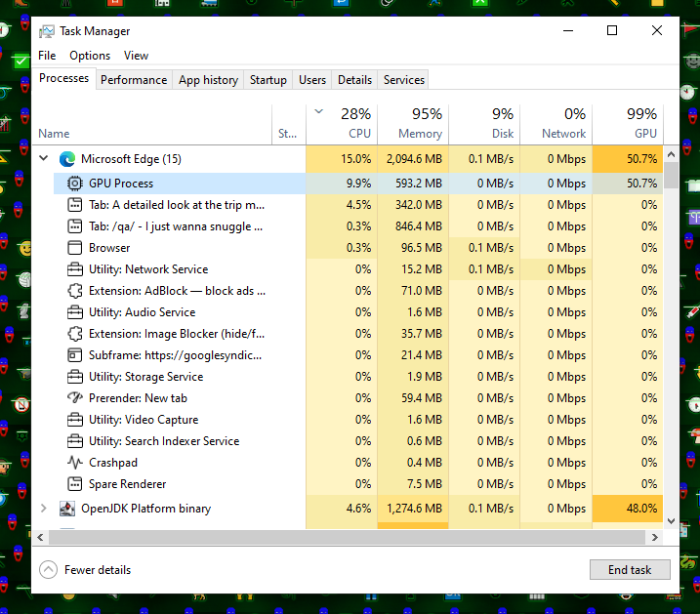Click the horizontal scrollbar left arrow

(x=40, y=537)
